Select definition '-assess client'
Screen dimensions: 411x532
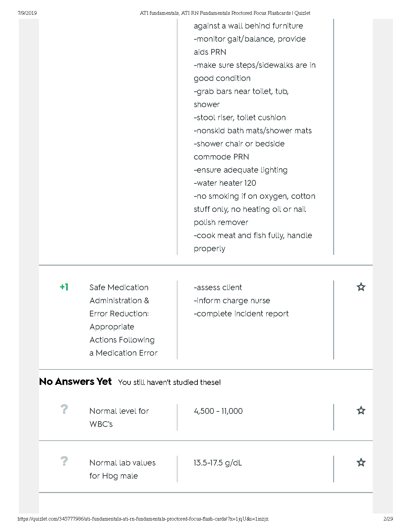[x=218, y=287]
